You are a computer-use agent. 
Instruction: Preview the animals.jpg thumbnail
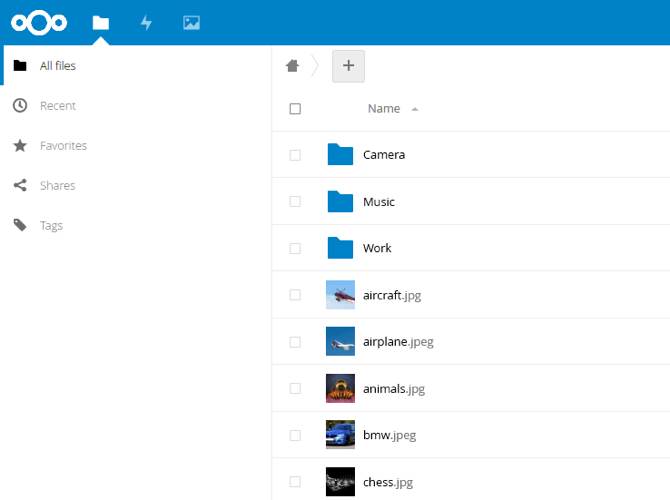tap(340, 388)
